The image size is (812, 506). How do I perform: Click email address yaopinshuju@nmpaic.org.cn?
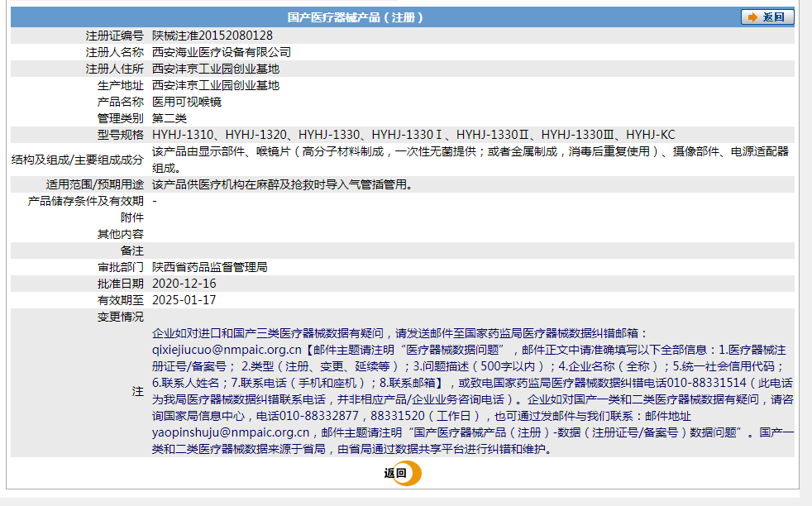231,433
